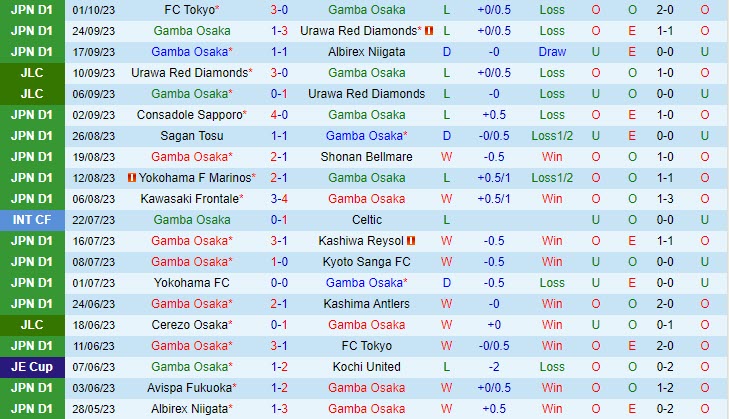The image size is (729, 419).
Task: Open the Kochi United team link
Action: (x=367, y=367)
